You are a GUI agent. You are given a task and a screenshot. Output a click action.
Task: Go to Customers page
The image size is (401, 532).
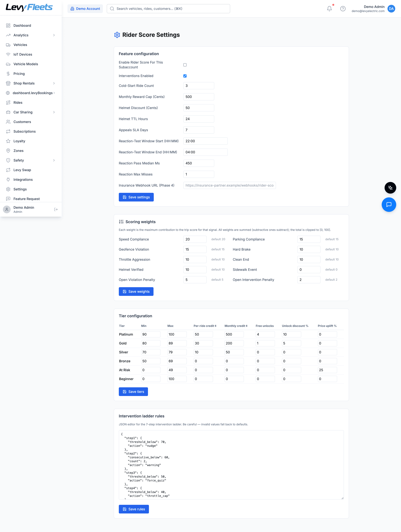coord(31,122)
